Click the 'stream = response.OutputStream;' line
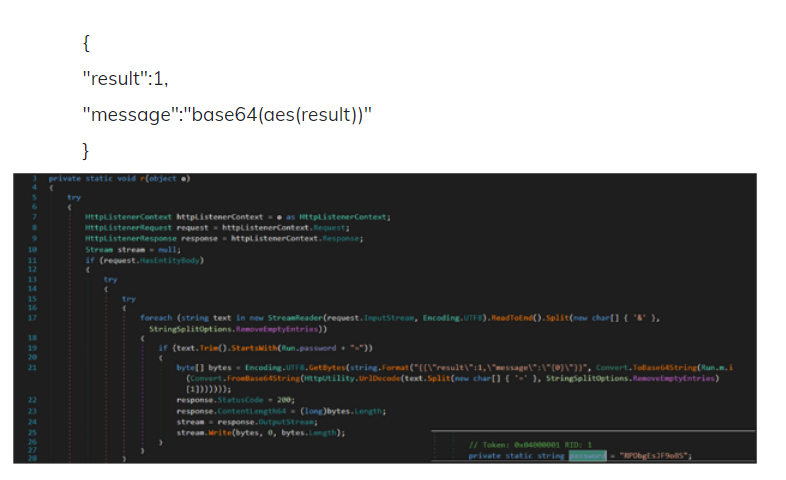 point(247,422)
